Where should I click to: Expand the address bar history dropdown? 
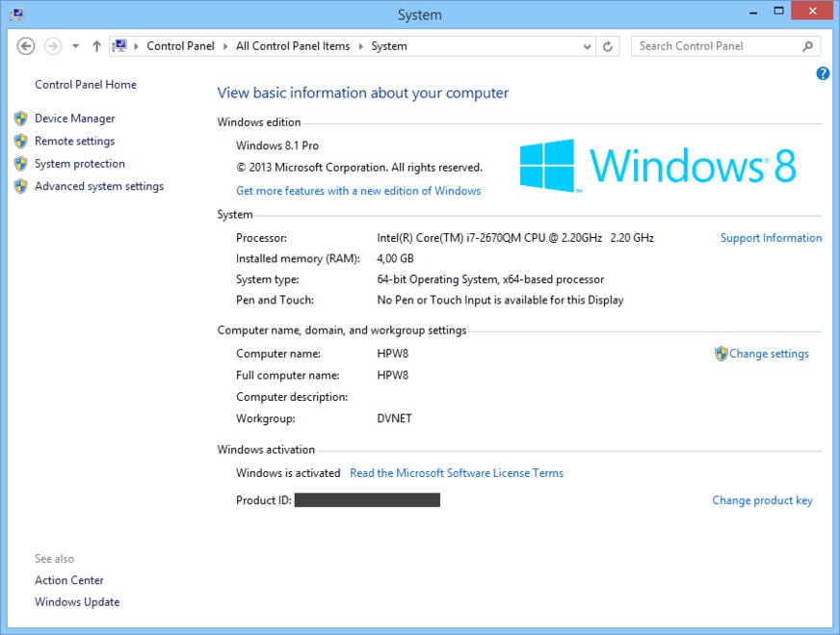pyautogui.click(x=588, y=46)
